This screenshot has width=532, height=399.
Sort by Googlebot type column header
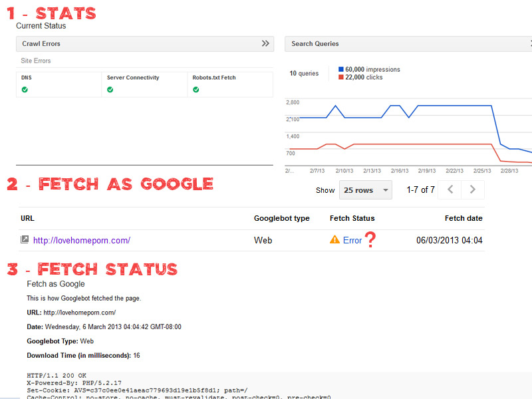click(x=281, y=218)
